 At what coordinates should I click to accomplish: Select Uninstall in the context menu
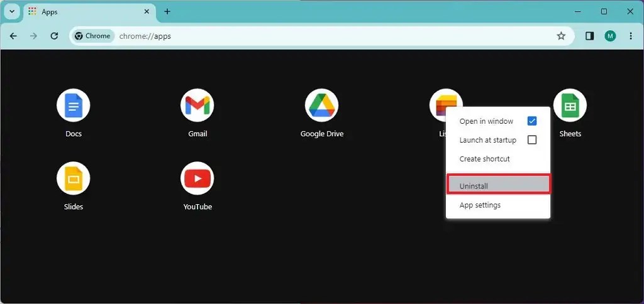(x=498, y=186)
